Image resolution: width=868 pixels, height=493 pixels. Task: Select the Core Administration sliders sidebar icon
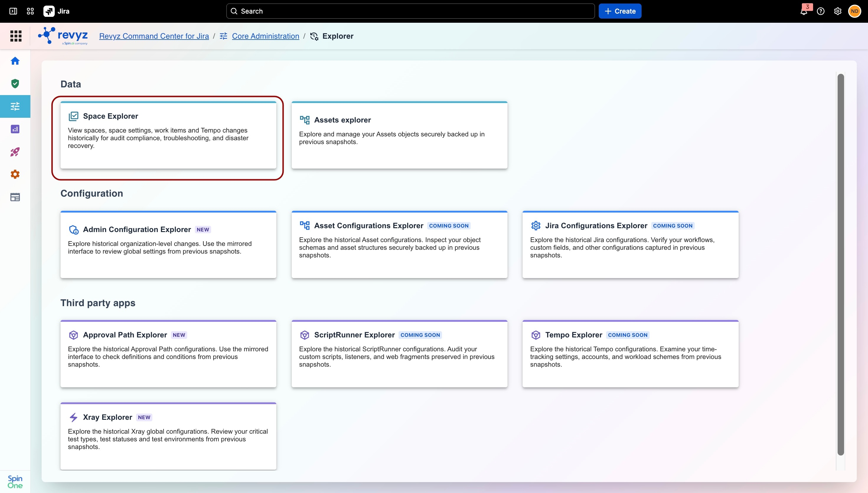point(15,106)
